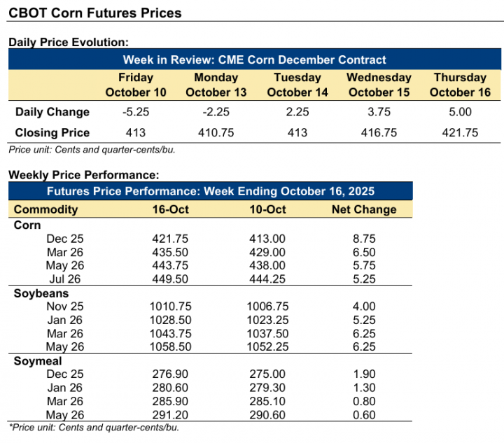Select the Daily Change row label
Viewport: 504px width, 443px height.
[x=52, y=112]
